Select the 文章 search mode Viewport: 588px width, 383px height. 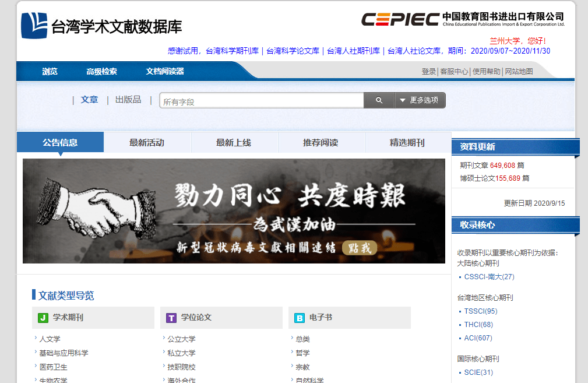pyautogui.click(x=89, y=99)
